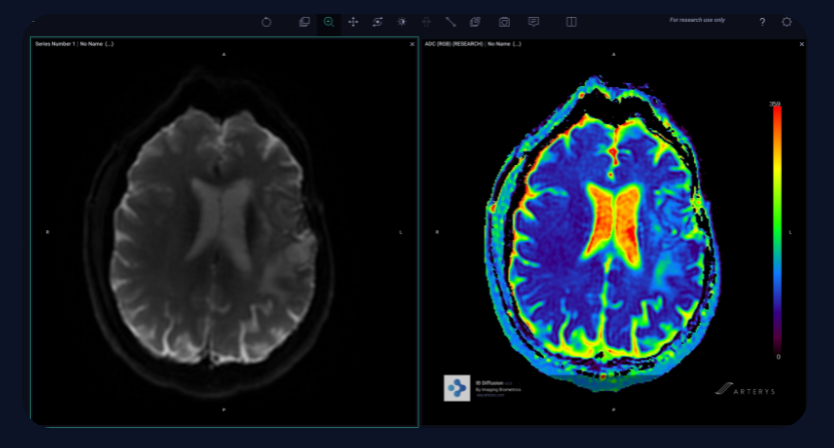Click the ADC (RGB) (RESEARCH) viewport title

[x=473, y=44]
